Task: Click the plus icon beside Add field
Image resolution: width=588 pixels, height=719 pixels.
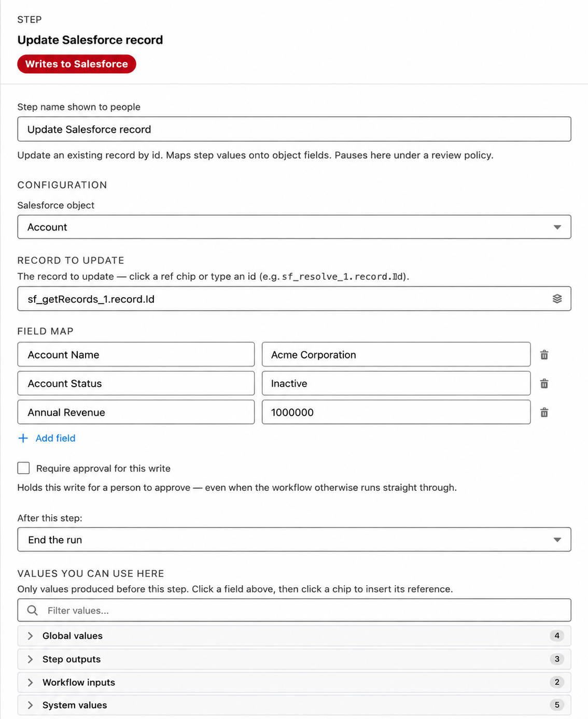Action: [x=23, y=438]
